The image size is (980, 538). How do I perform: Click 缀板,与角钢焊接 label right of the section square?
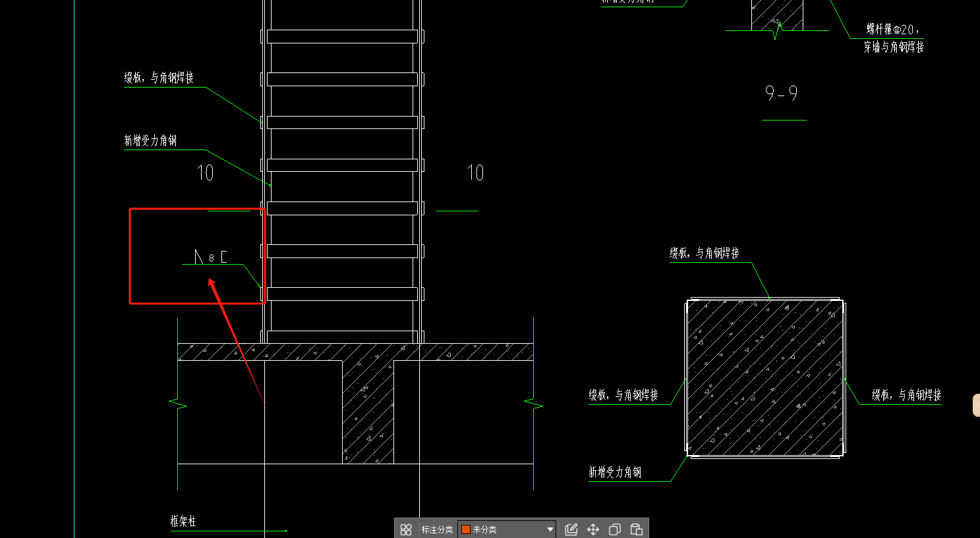tap(907, 395)
